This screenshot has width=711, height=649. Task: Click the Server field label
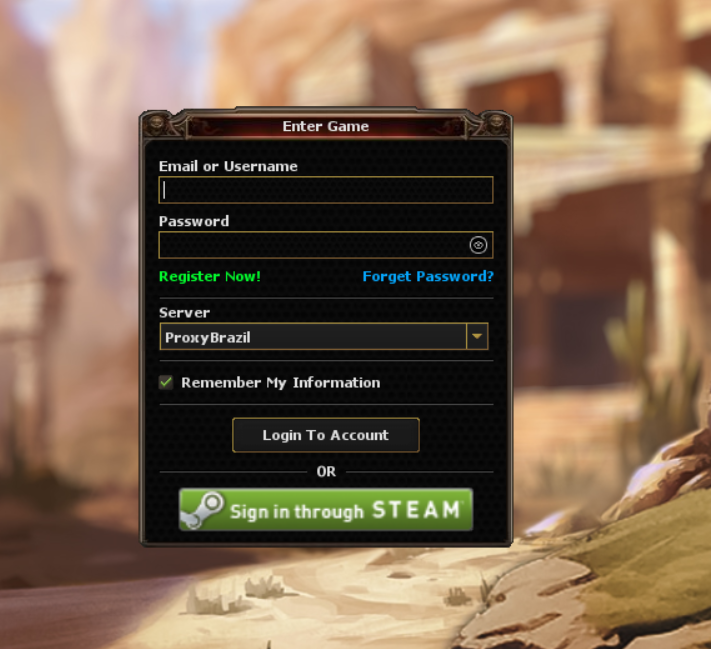184,312
